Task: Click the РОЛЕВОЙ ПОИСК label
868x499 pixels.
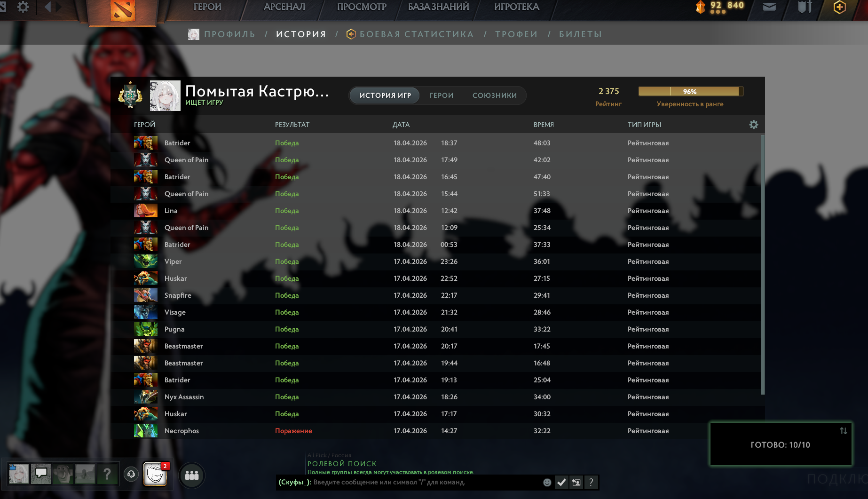Action: (342, 464)
